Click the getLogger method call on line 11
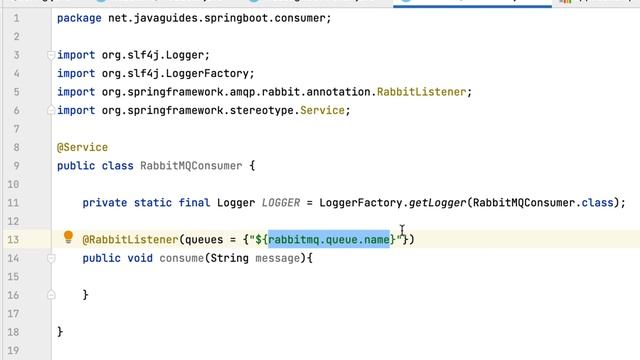This screenshot has width=640, height=360. 437,203
